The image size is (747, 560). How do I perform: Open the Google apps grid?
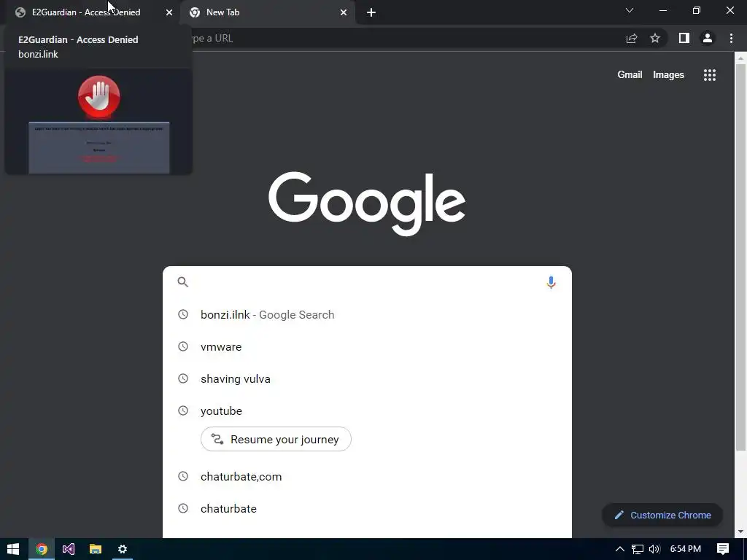point(709,75)
